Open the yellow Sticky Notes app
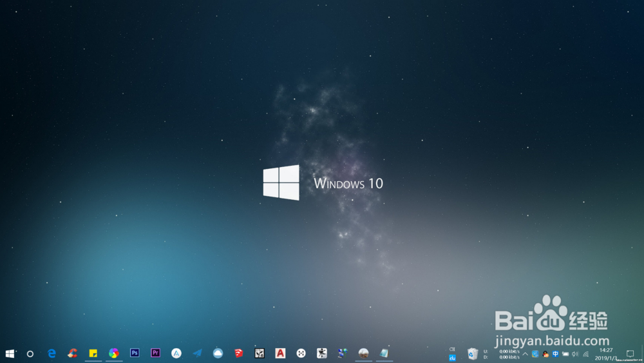644x363 pixels. [93, 353]
